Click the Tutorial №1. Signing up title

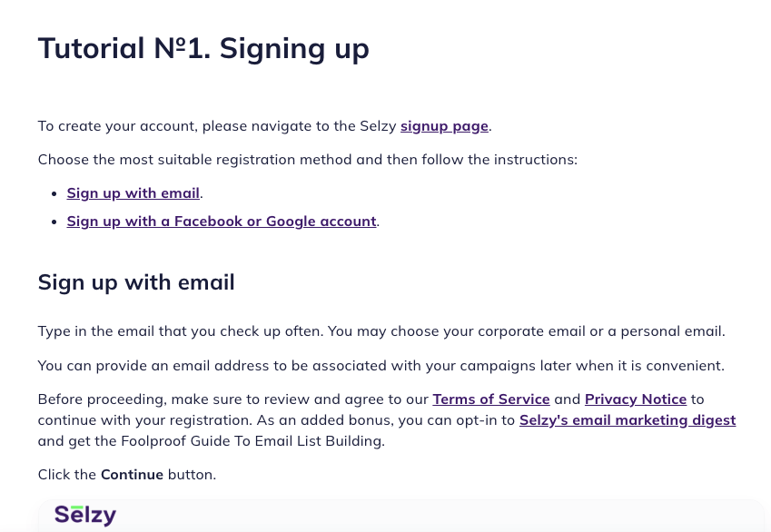point(203,49)
